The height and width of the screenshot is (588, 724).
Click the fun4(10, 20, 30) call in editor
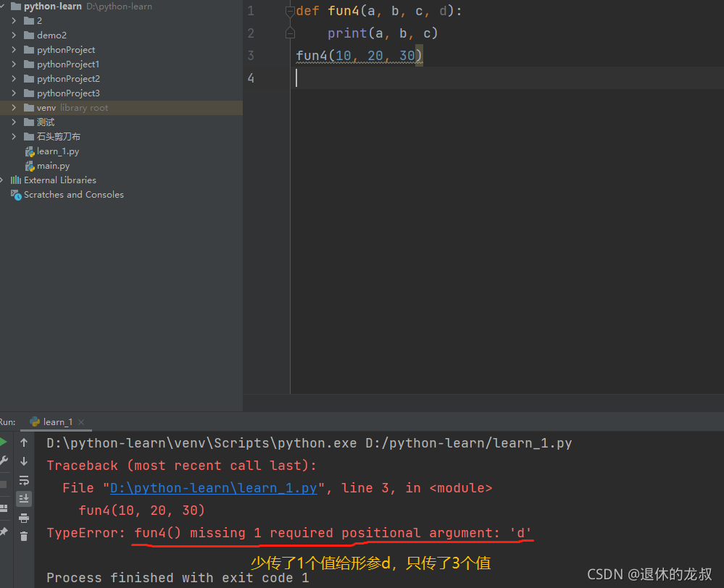coord(359,56)
